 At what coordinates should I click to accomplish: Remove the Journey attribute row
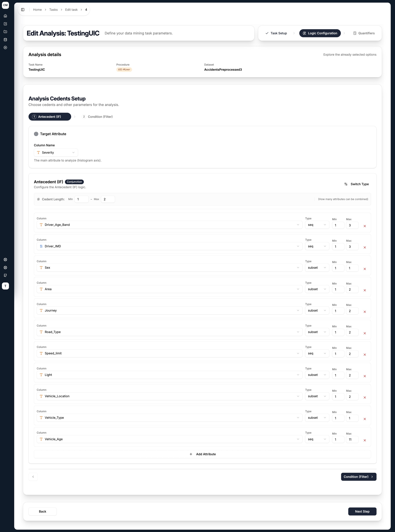click(x=365, y=312)
